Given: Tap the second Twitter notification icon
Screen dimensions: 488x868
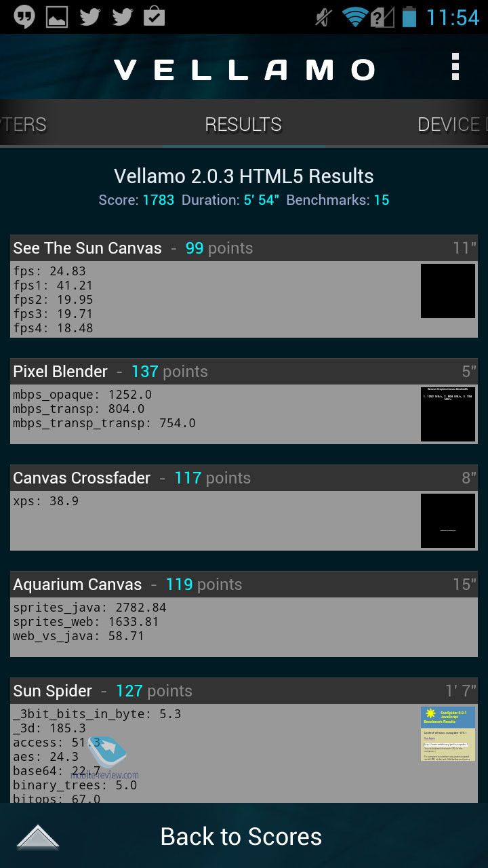Looking at the screenshot, I should [122, 16].
